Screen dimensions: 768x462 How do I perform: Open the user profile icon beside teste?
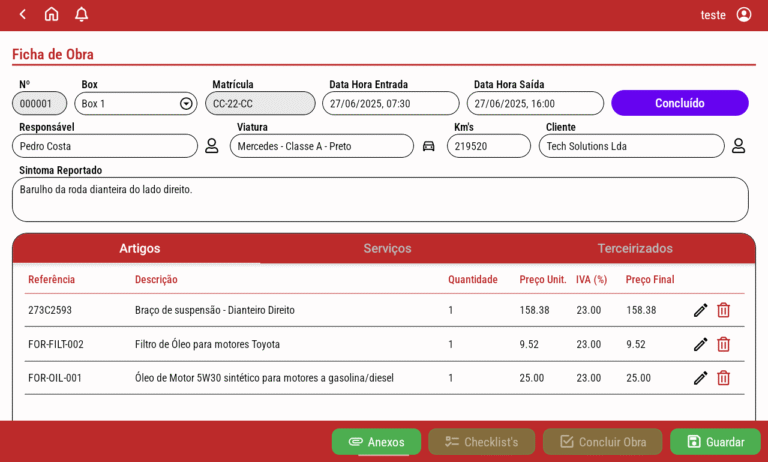coord(743,15)
